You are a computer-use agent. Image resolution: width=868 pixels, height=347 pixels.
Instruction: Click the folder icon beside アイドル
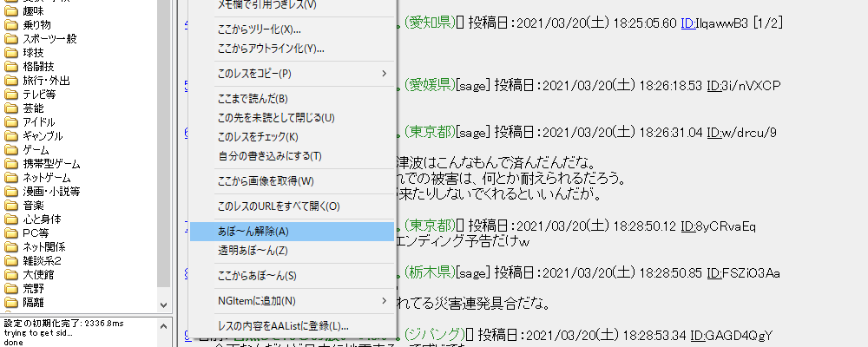[11, 122]
